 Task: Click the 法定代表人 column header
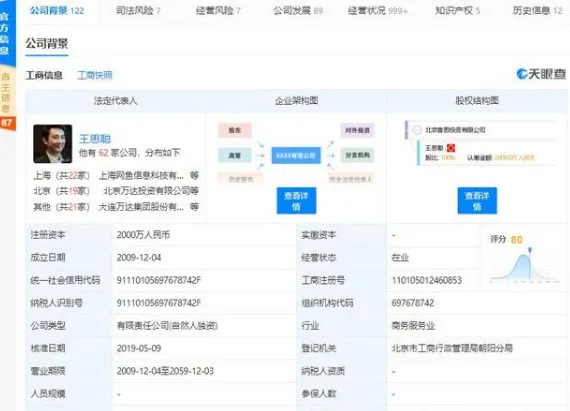[x=115, y=101]
